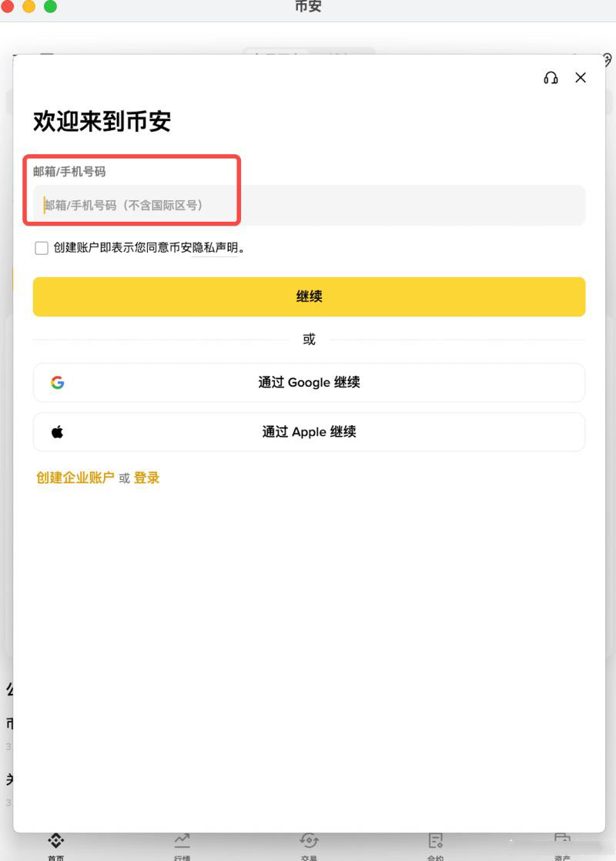Click the 登录 login link
Image resolution: width=616 pixels, height=861 pixels.
147,477
